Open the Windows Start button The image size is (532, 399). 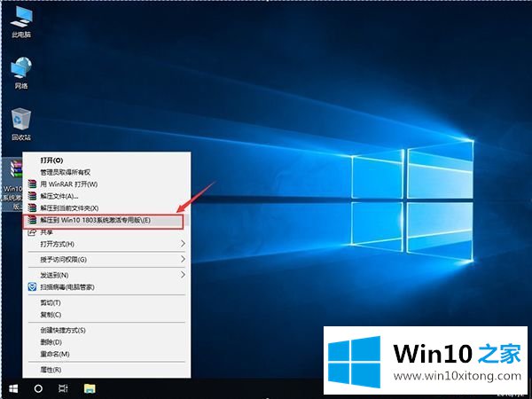tap(12, 388)
